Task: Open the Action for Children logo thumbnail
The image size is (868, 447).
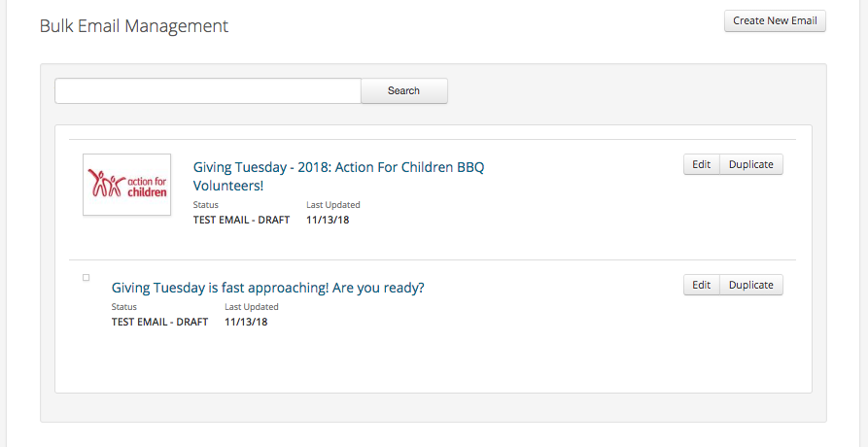Action: pyautogui.click(x=126, y=185)
